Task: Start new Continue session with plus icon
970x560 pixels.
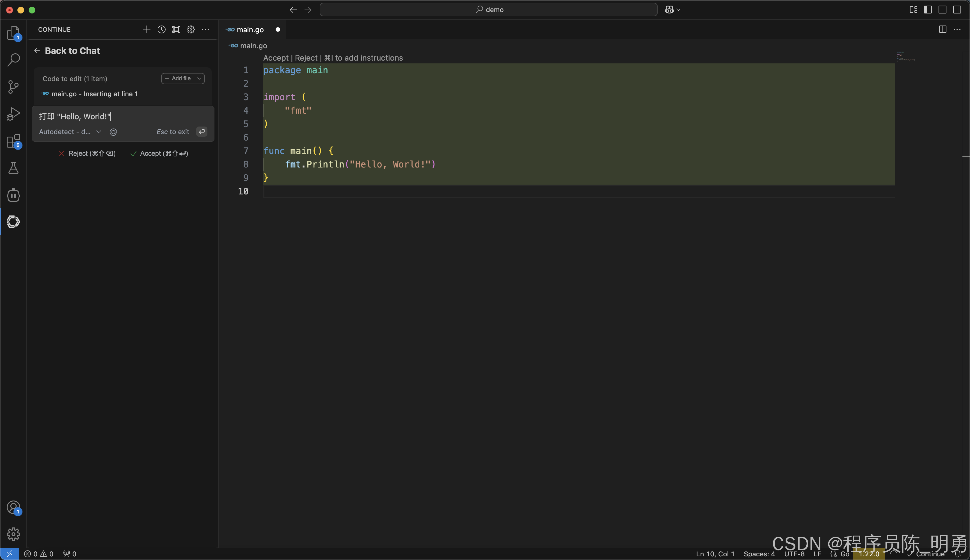Action: [147, 30]
